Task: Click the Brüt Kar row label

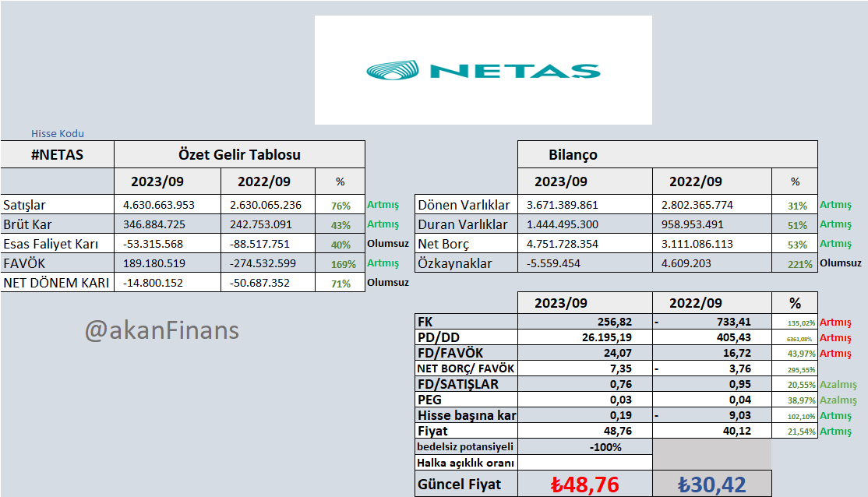Action: [58, 224]
